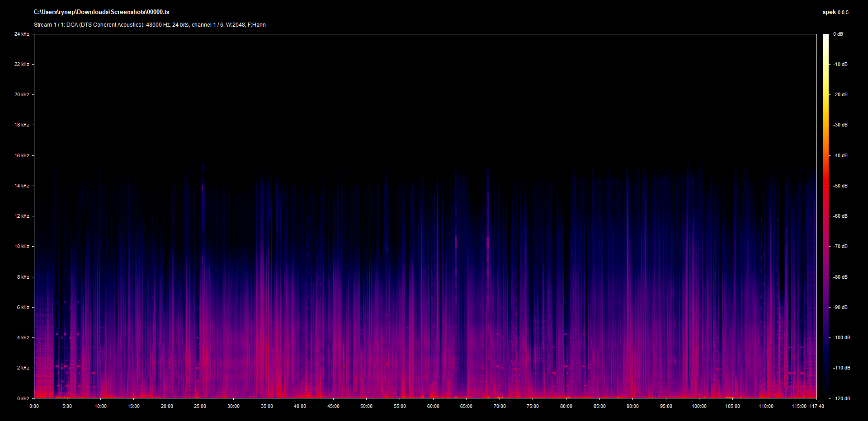Click the 90:00 time axis marker
The width and height of the screenshot is (868, 421).
pos(632,406)
